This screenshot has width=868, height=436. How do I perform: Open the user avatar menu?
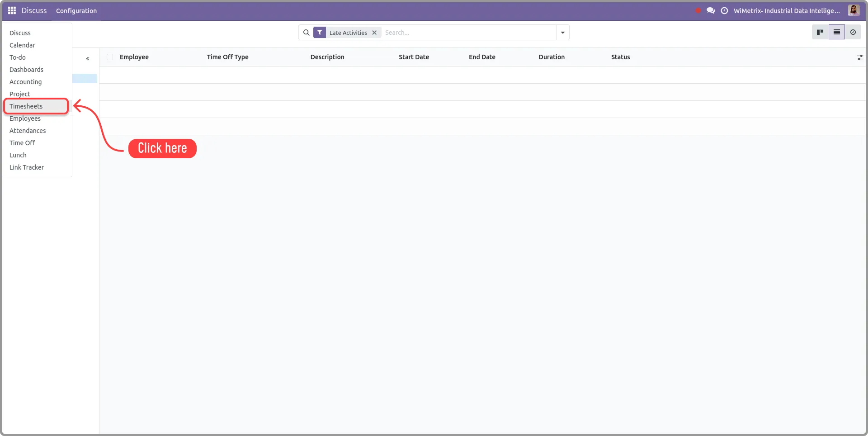pos(854,10)
